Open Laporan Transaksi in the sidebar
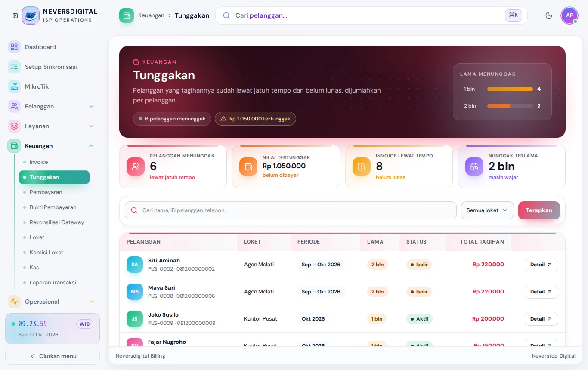Image resolution: width=588 pixels, height=370 pixels. (54, 283)
